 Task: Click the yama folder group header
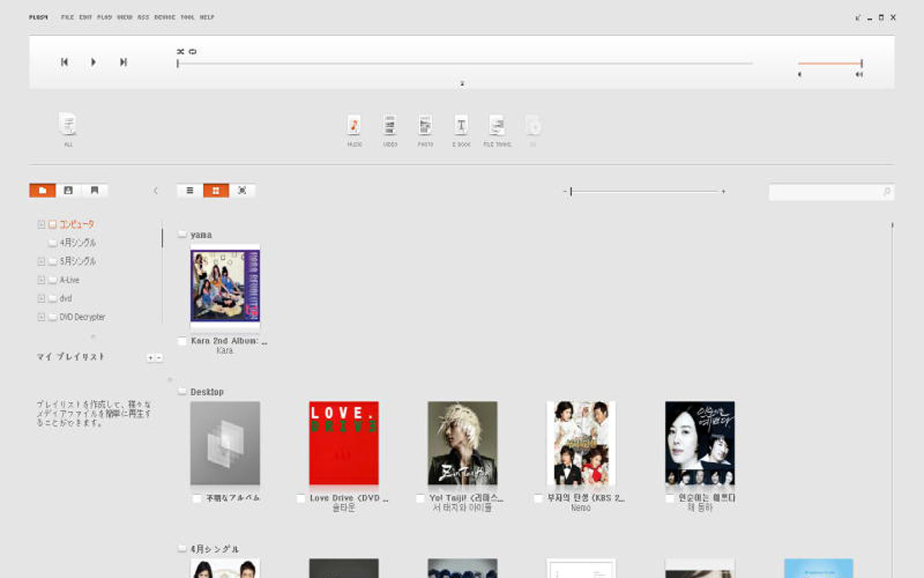[195, 235]
